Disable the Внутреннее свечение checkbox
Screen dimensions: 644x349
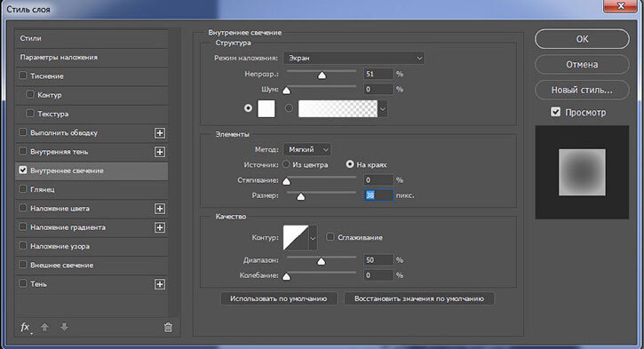tap(23, 170)
